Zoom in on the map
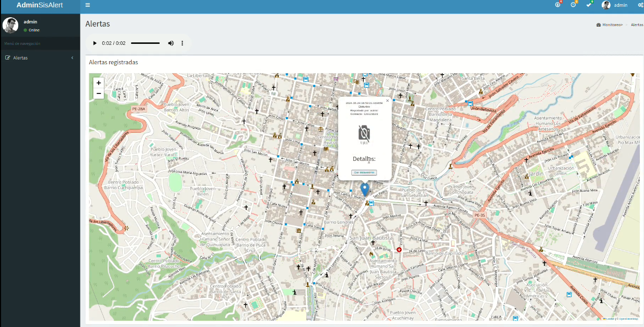Image resolution: width=644 pixels, height=327 pixels. point(99,83)
